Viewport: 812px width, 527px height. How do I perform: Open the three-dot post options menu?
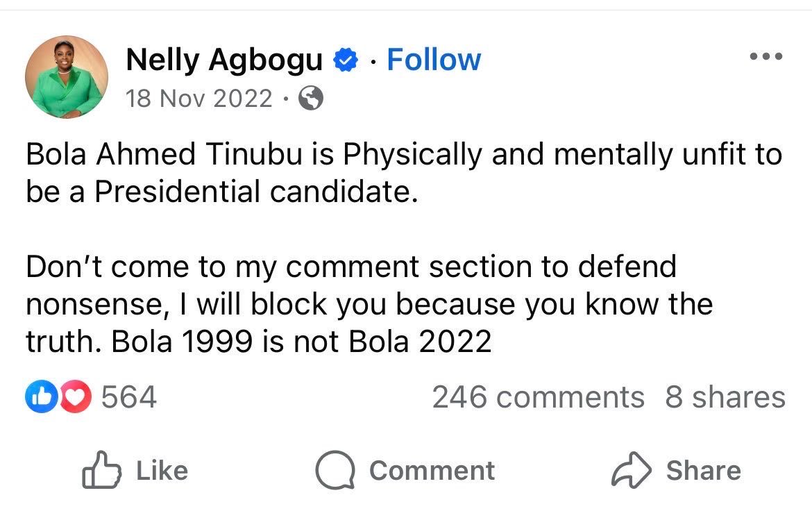766,57
